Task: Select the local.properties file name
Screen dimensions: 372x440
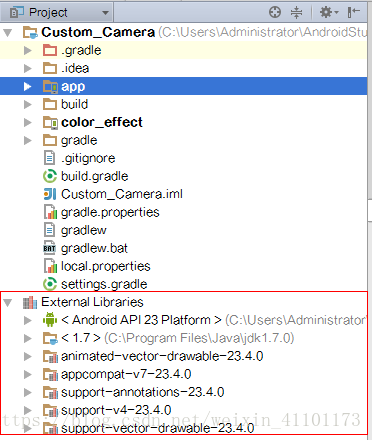Action: pos(106,267)
